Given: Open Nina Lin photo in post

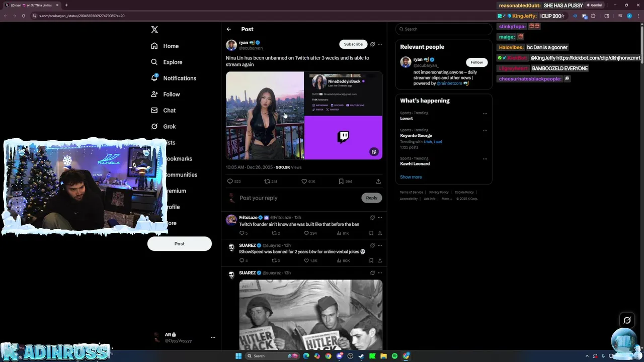Looking at the screenshot, I should pyautogui.click(x=265, y=116).
